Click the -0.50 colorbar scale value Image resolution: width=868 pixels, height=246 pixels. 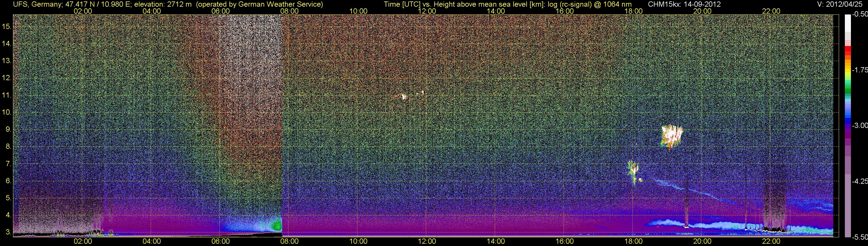coord(860,14)
